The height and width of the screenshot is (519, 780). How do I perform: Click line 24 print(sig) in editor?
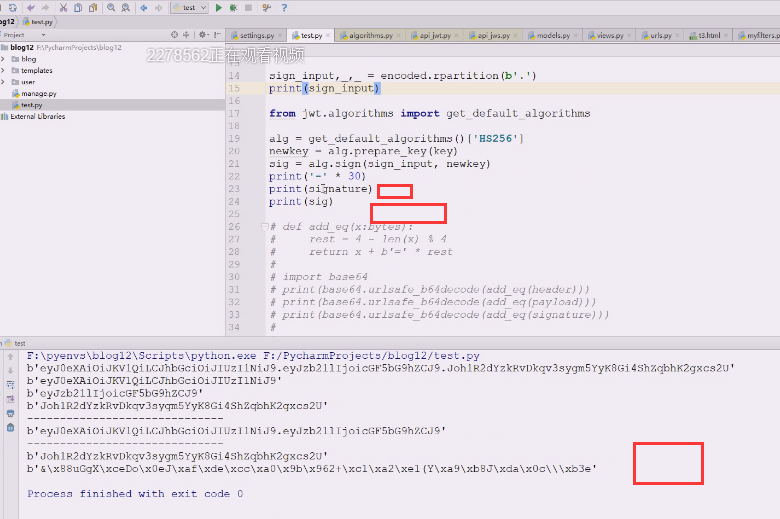301,202
